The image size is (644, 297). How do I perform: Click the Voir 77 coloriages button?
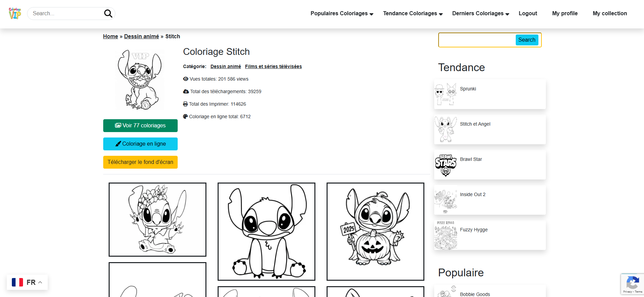pos(140,126)
